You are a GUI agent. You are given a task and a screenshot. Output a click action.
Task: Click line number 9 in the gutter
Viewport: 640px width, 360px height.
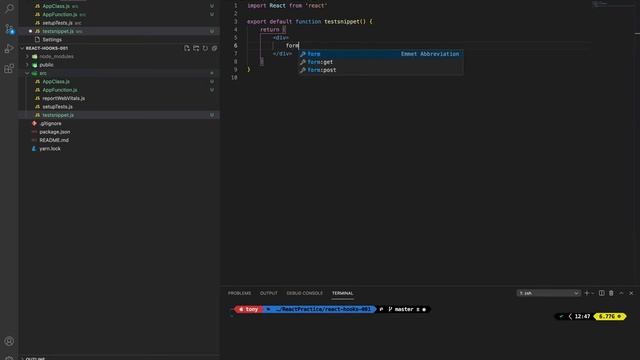pyautogui.click(x=236, y=70)
